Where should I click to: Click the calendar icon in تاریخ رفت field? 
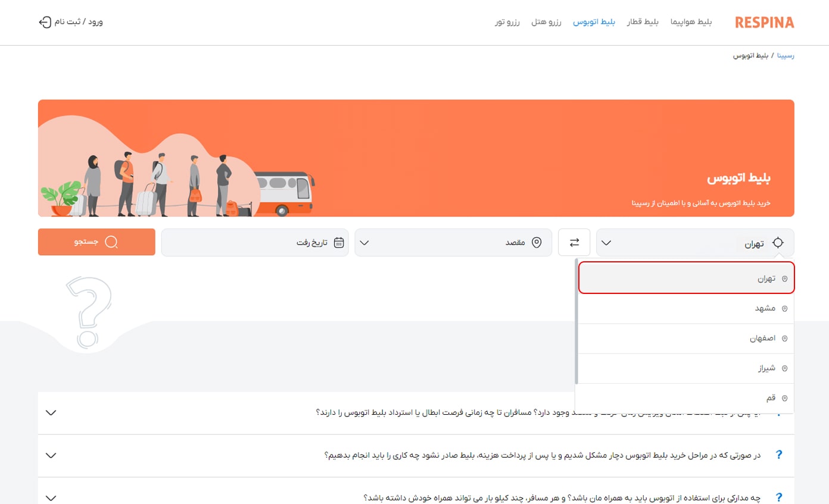point(339,242)
